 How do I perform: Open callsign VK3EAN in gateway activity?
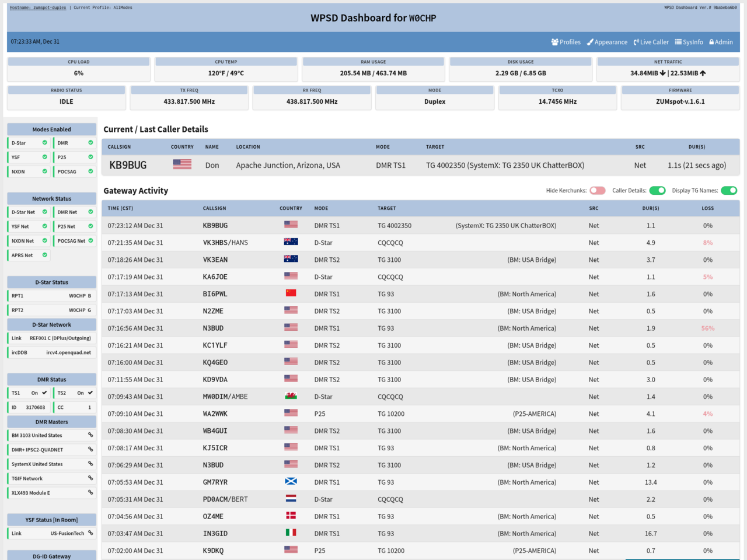(x=215, y=260)
